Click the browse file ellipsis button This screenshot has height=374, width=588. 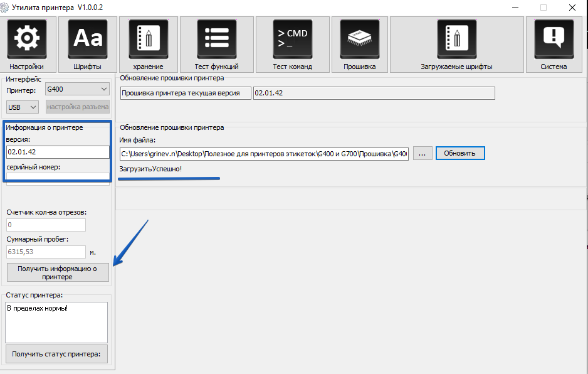pyautogui.click(x=423, y=153)
